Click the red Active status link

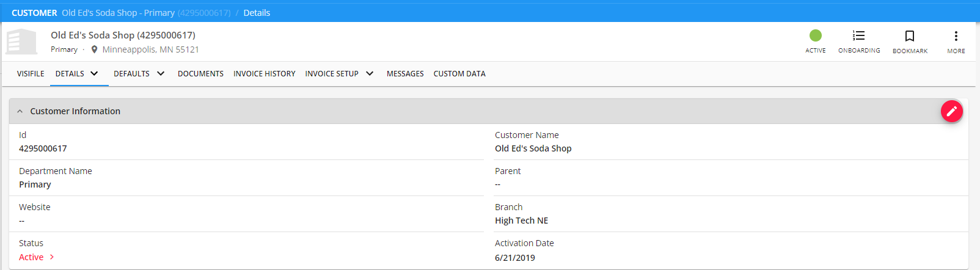click(32, 257)
